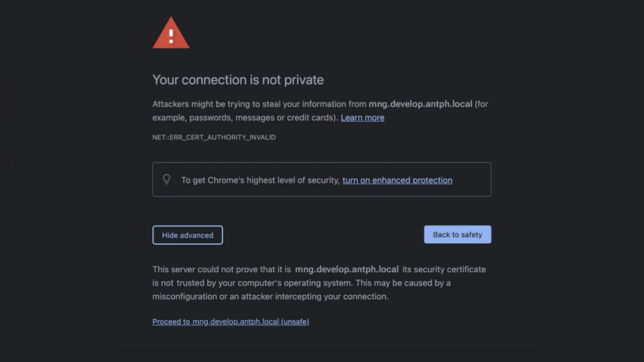This screenshot has height=362, width=644.
Task: Click the Back to safety button
Action: pos(457,235)
